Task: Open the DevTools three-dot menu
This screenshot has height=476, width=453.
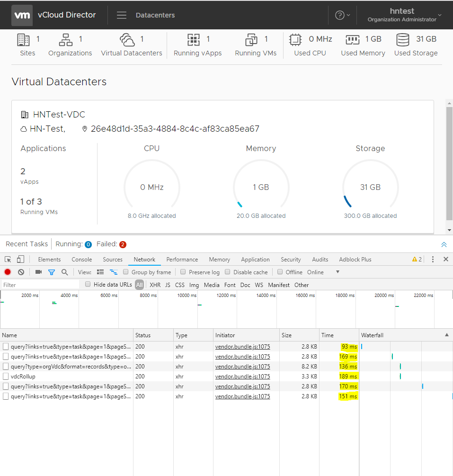Action: [433, 259]
